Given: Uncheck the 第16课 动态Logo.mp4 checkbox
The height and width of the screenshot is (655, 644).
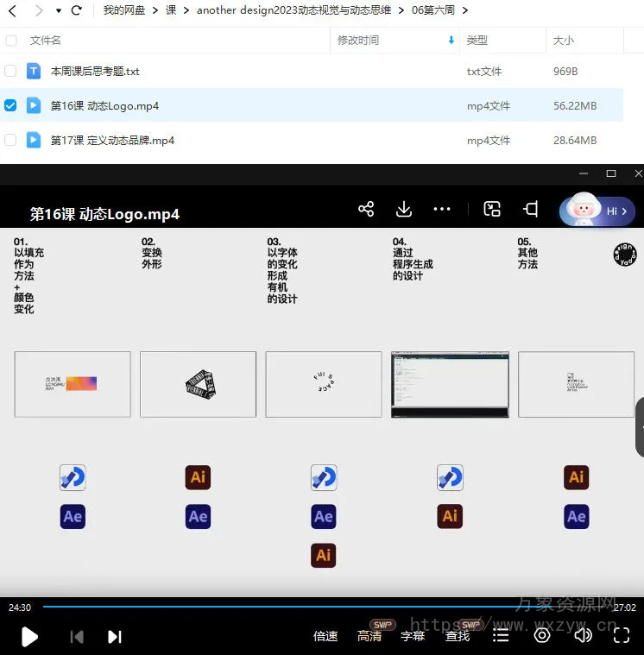Looking at the screenshot, I should [10, 105].
